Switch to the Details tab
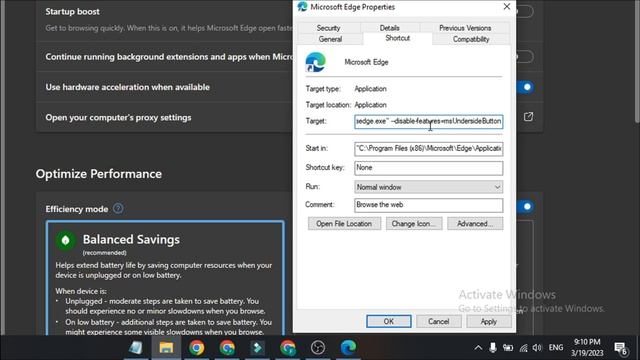Screen dimensions: 640x360 coord(389,28)
